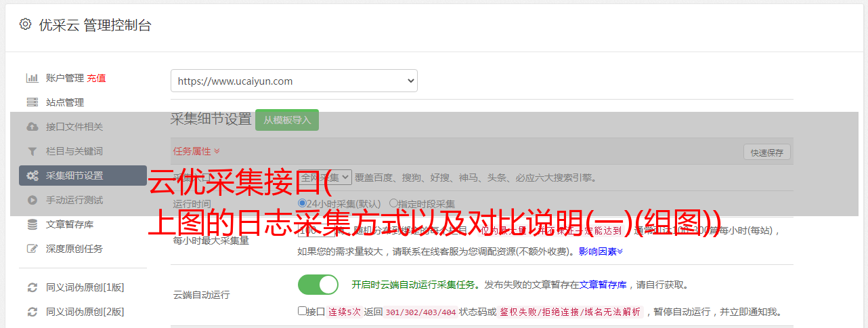Open 栏目与关键词 via its filter icon
868x328 pixels.
32,151
